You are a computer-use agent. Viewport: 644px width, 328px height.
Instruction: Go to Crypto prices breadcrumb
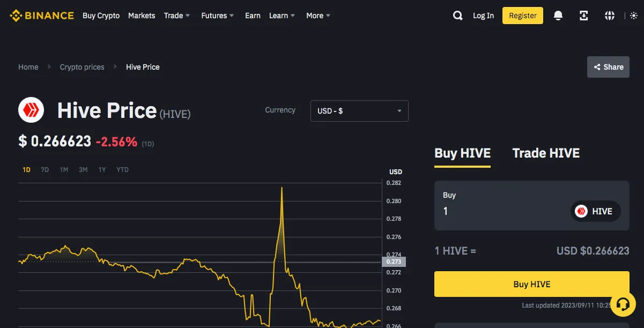point(82,67)
